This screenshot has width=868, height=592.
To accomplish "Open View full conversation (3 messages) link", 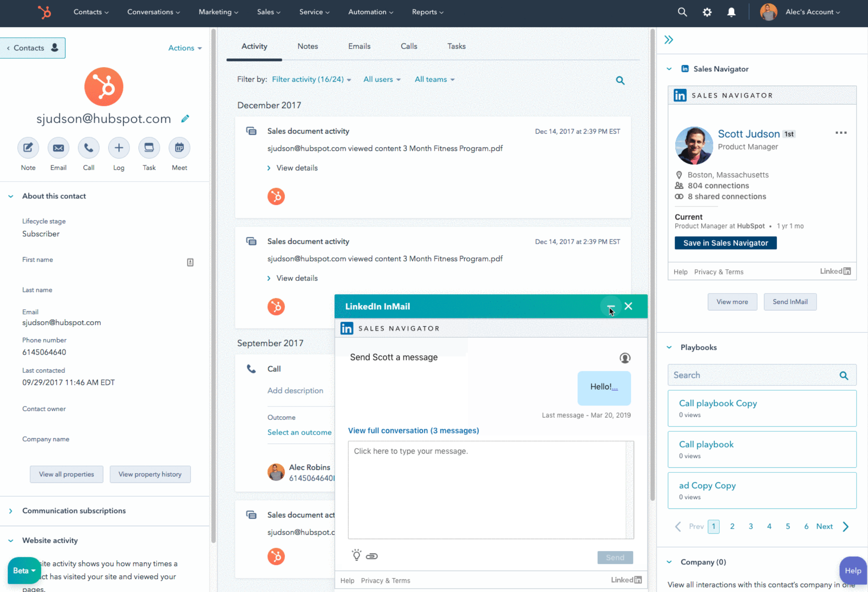I will (413, 431).
